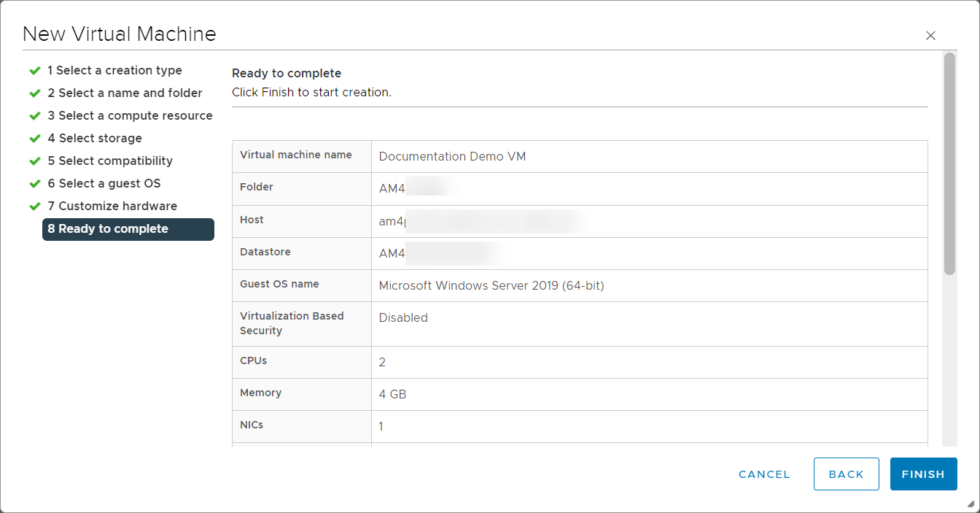Click green checkmark next to Select storage
This screenshot has height=513, width=980.
click(x=34, y=139)
